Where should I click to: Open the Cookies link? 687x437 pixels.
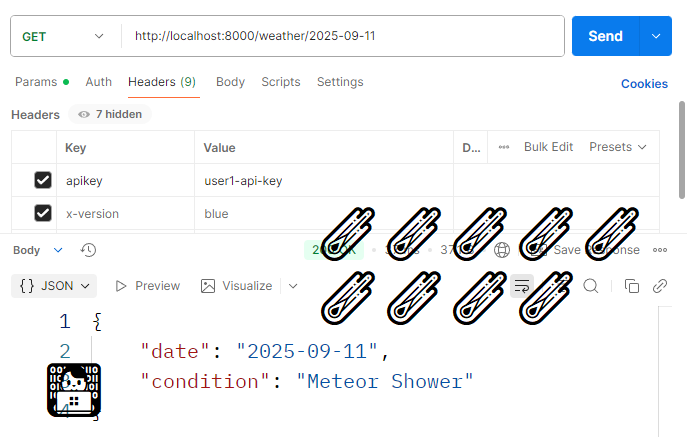pos(644,84)
